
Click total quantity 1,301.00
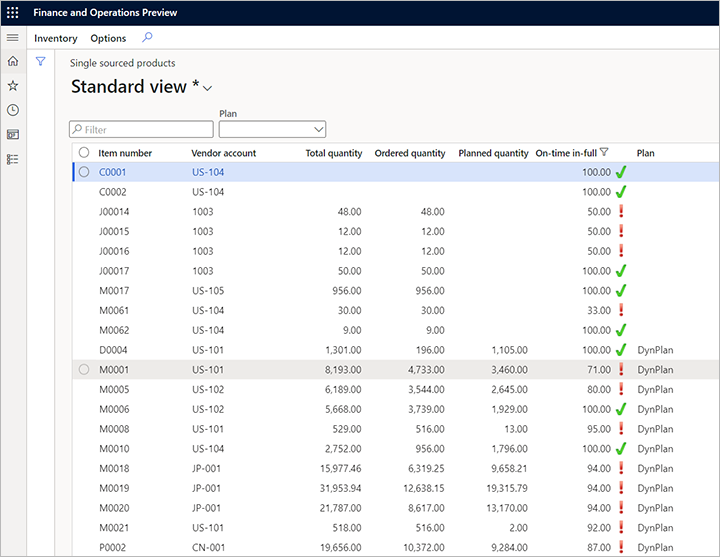pos(343,350)
